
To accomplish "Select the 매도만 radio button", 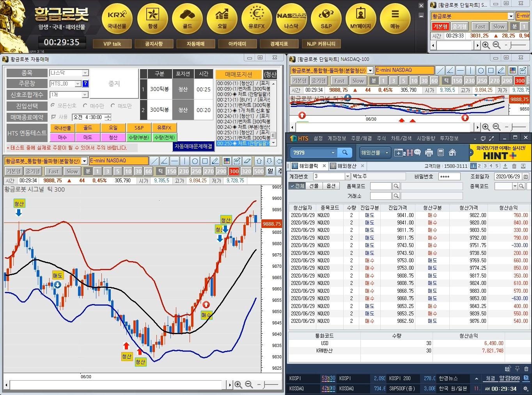I will [113, 106].
